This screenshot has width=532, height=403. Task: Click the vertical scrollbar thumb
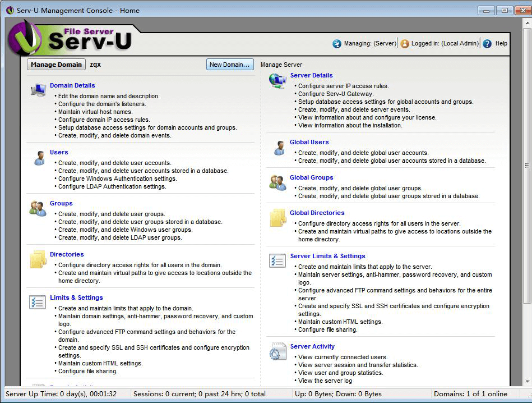(x=528, y=165)
